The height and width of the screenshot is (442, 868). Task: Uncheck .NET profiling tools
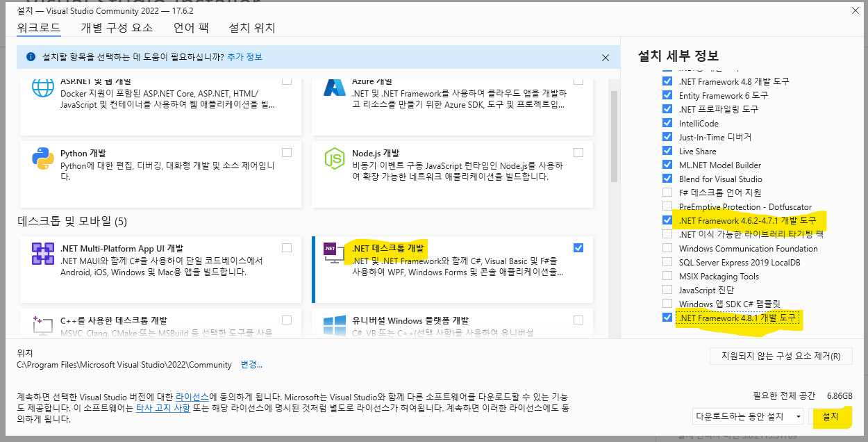pyautogui.click(x=667, y=109)
